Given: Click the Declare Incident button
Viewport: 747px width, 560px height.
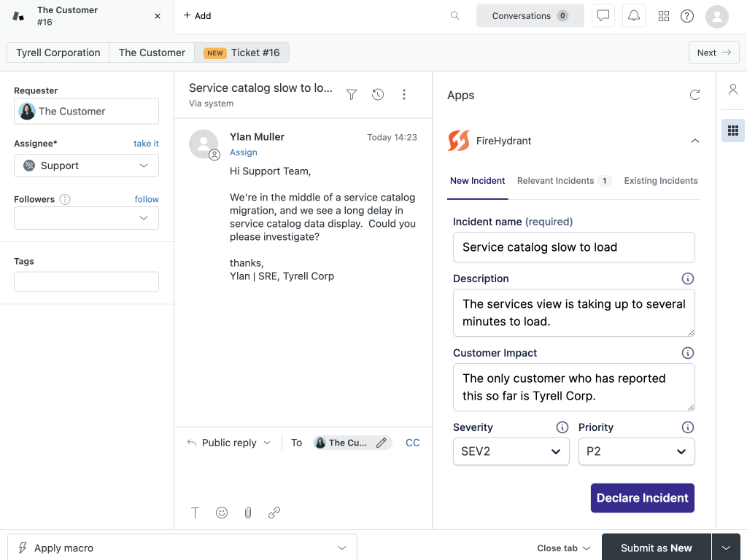Looking at the screenshot, I should [642, 498].
